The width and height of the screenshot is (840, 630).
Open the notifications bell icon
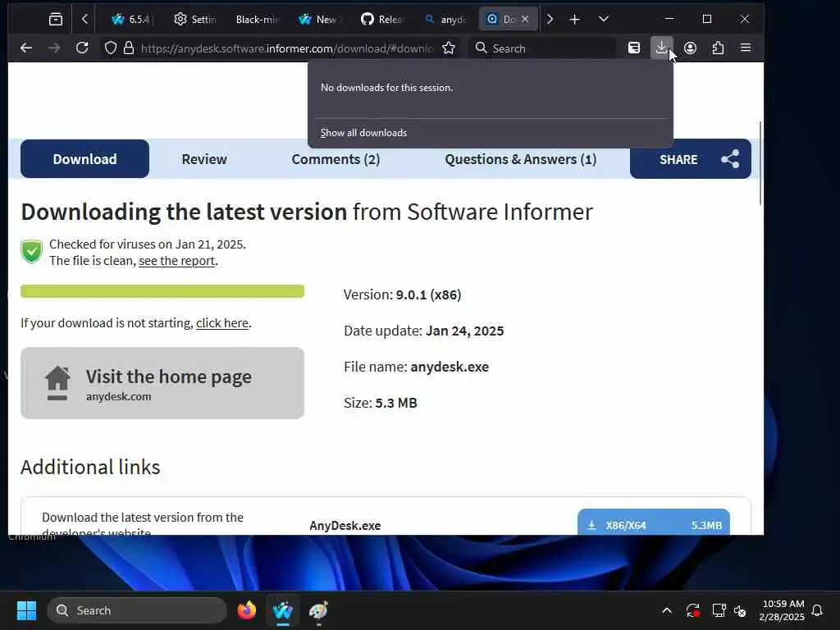(x=817, y=610)
